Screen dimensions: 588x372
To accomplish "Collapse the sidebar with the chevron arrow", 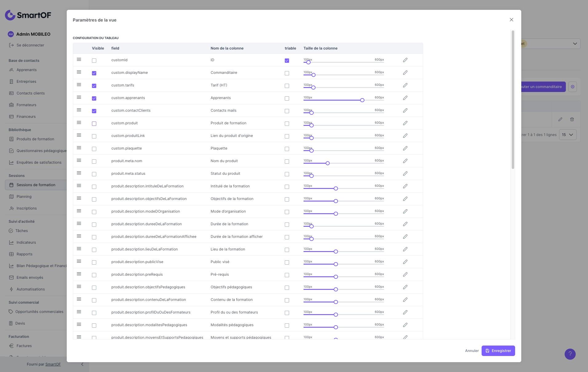I will click(x=82, y=364).
